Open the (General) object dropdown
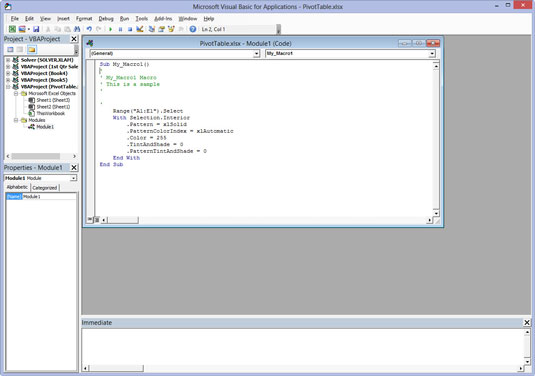Image resolution: width=535 pixels, height=376 pixels. (175, 54)
